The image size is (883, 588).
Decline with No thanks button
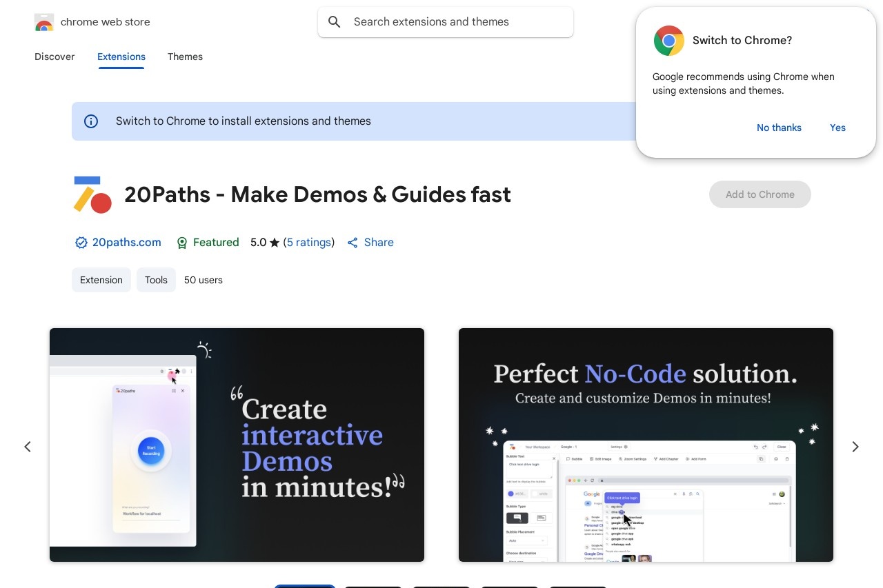[x=779, y=128]
